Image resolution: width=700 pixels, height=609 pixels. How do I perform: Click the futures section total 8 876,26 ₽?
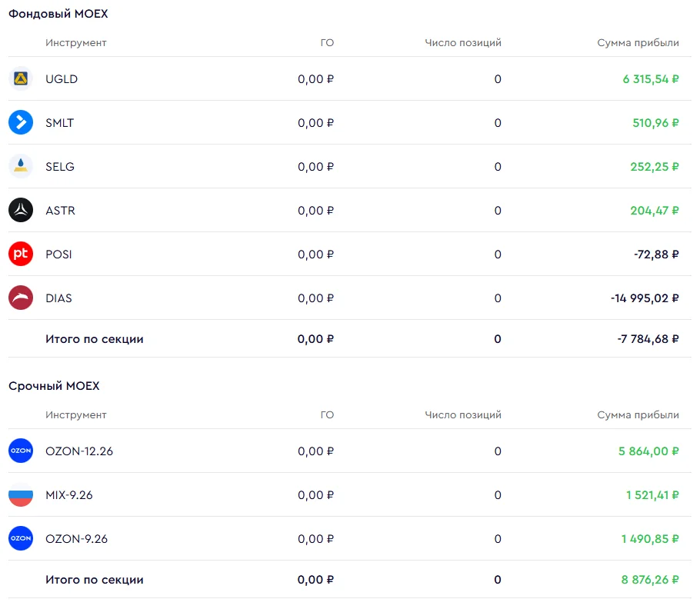pos(650,580)
